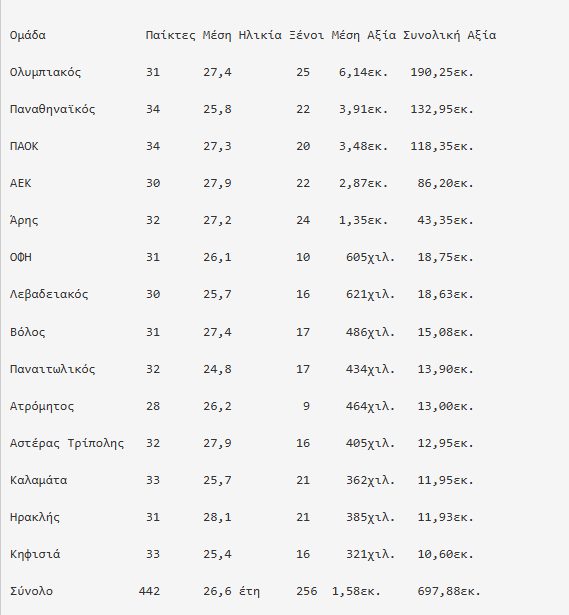The height and width of the screenshot is (615, 569).
Task: Select the Συνολική Αξία header
Action: tap(449, 35)
